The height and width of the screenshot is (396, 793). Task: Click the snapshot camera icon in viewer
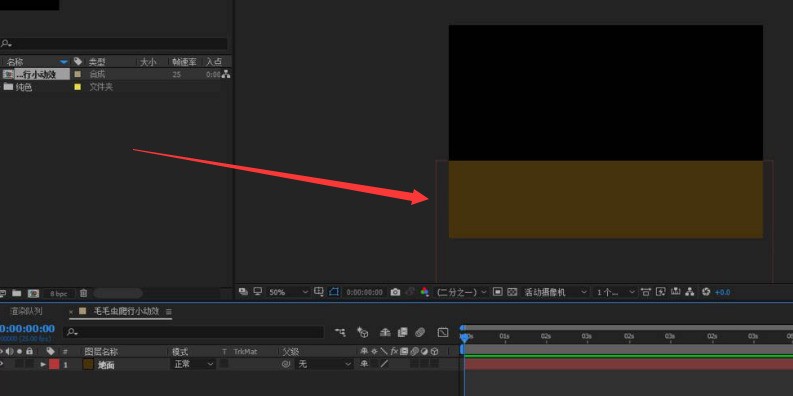[395, 292]
